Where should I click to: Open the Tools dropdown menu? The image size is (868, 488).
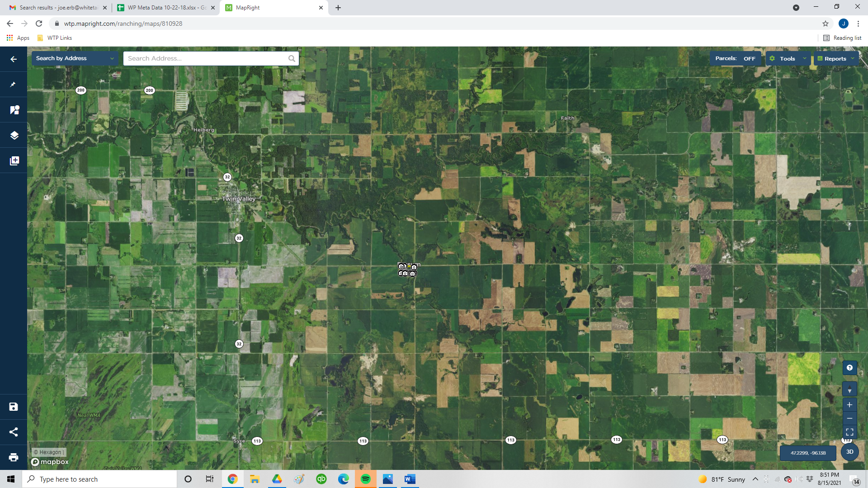(x=788, y=58)
